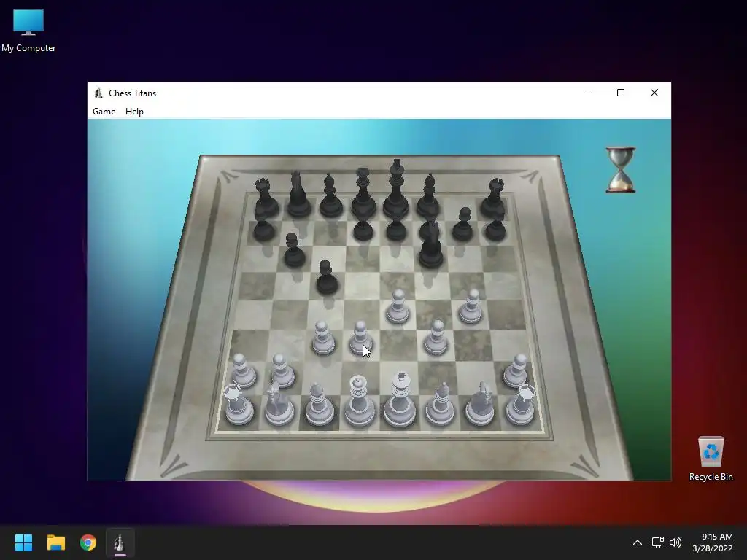The height and width of the screenshot is (560, 747).
Task: Click the black bishop on f8
Action: 428,195
